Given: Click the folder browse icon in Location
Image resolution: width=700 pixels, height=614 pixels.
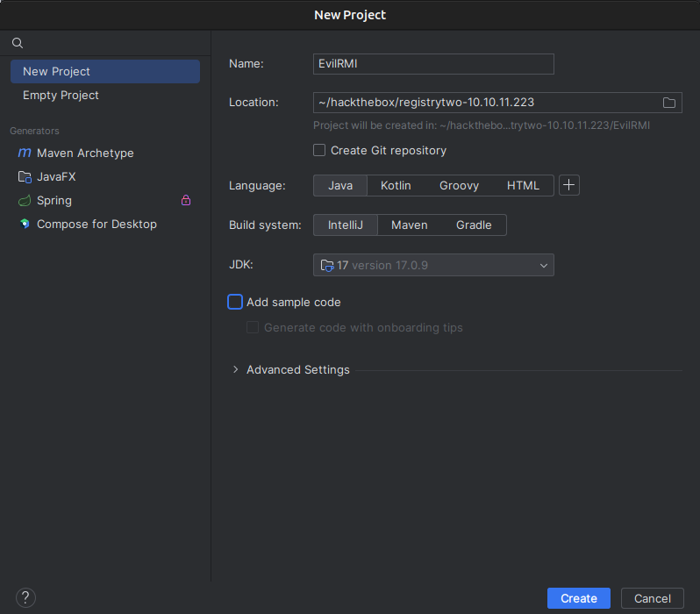Looking at the screenshot, I should 669,103.
